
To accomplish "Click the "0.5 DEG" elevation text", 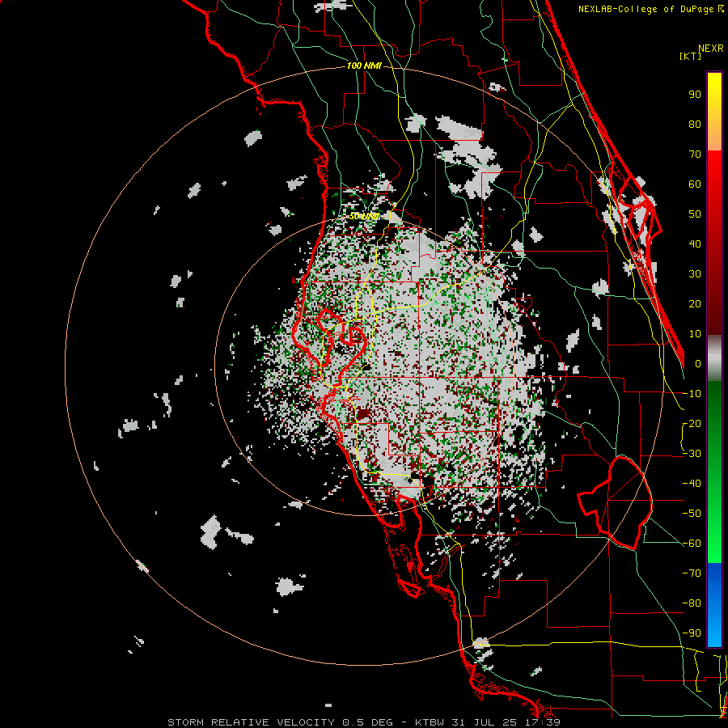I will (x=367, y=722).
